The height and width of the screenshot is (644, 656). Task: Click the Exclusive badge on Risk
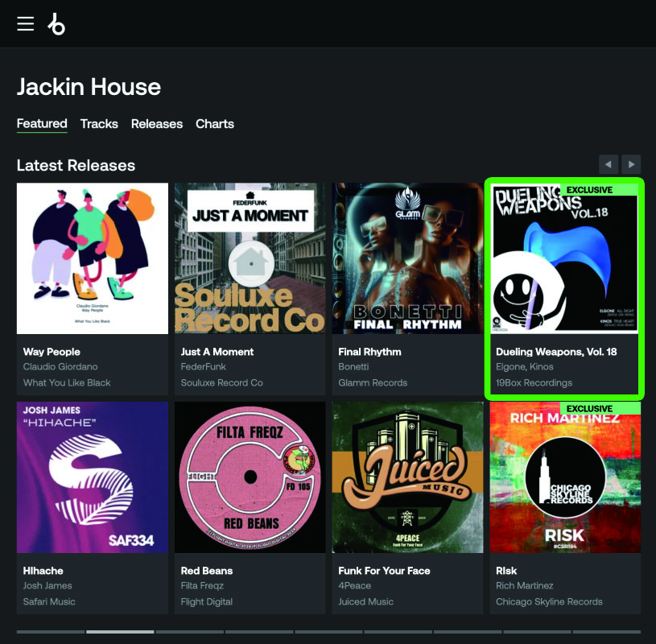[x=600, y=408]
